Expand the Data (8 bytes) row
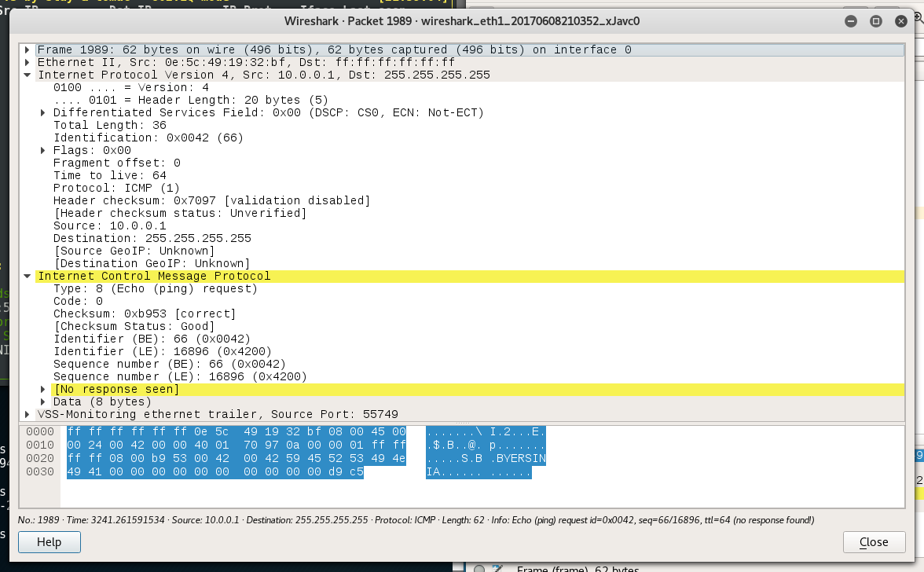The width and height of the screenshot is (924, 572). 42,401
